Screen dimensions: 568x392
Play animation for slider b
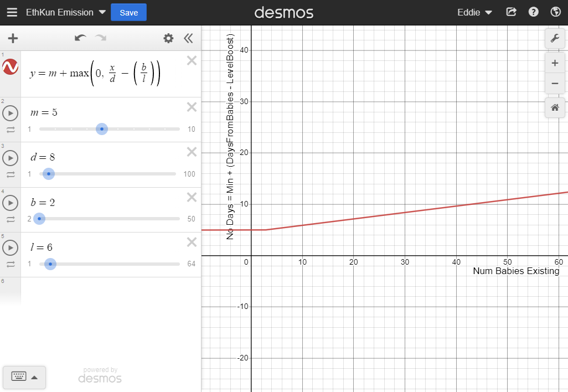(x=10, y=203)
